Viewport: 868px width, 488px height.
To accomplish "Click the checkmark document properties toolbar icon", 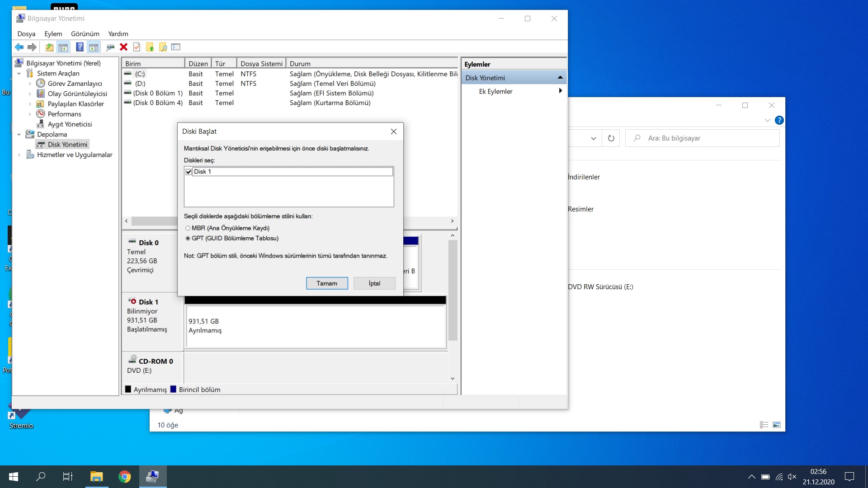I will click(x=137, y=47).
